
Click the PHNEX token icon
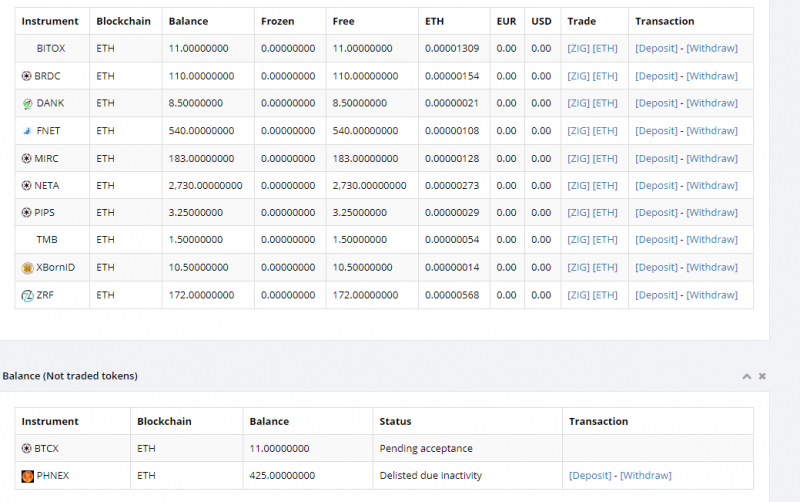coord(28,476)
